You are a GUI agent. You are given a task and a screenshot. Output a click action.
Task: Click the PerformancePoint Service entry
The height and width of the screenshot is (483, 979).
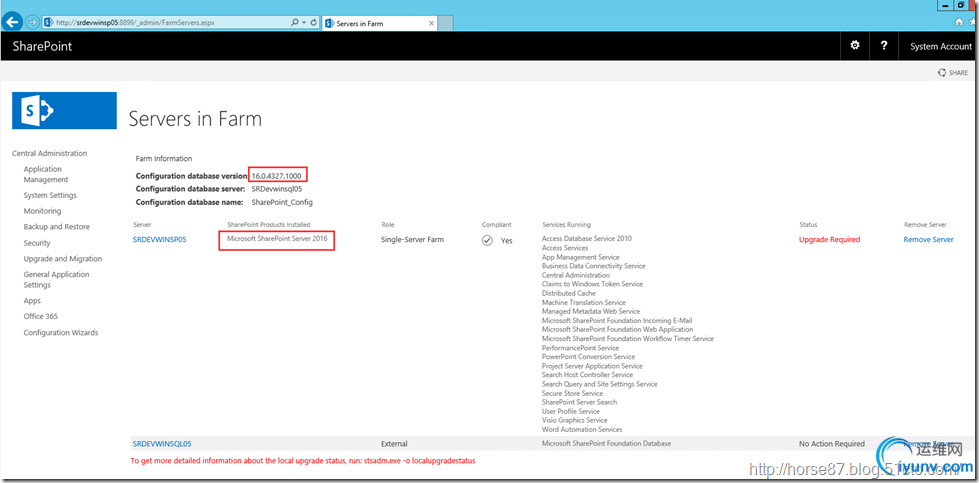580,348
